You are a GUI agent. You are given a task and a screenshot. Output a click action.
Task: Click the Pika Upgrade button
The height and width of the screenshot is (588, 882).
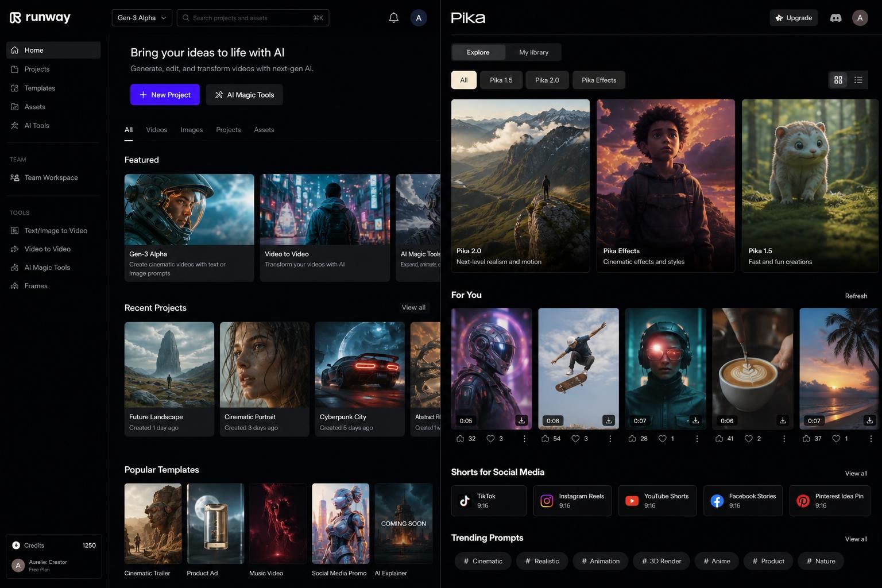(794, 18)
